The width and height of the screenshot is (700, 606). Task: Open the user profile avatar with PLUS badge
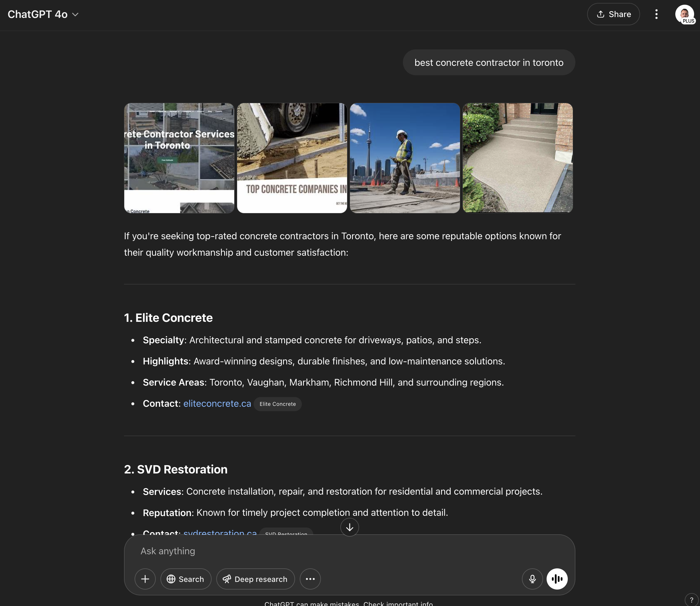point(685,14)
